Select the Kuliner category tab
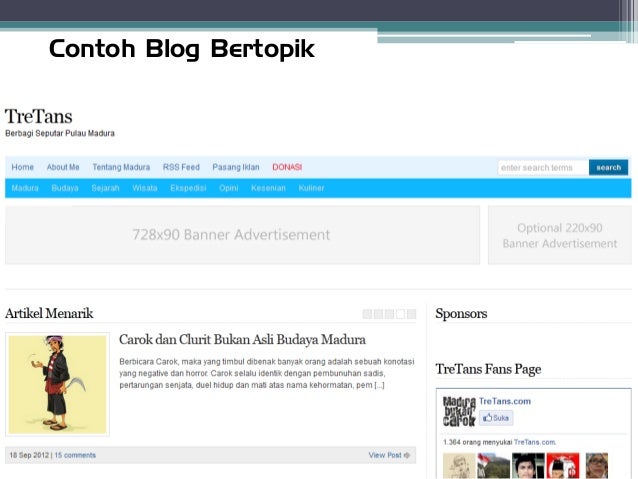 pos(311,188)
